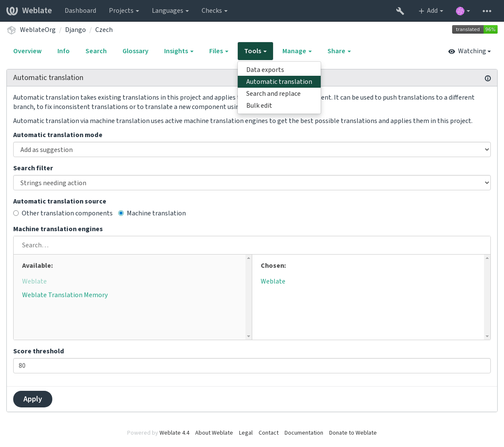Open the Checks dropdown
504x447 pixels.
coord(214,11)
